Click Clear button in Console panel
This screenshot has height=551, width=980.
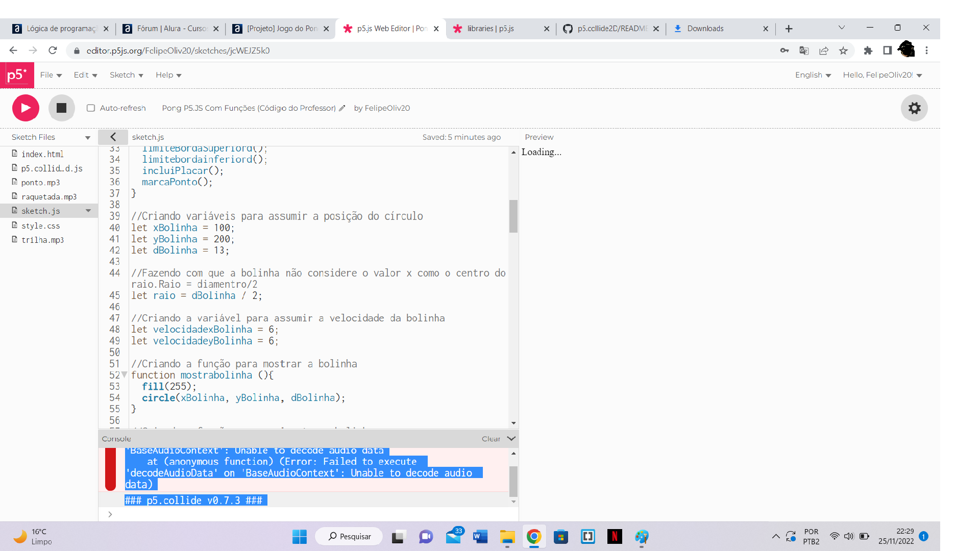489,438
